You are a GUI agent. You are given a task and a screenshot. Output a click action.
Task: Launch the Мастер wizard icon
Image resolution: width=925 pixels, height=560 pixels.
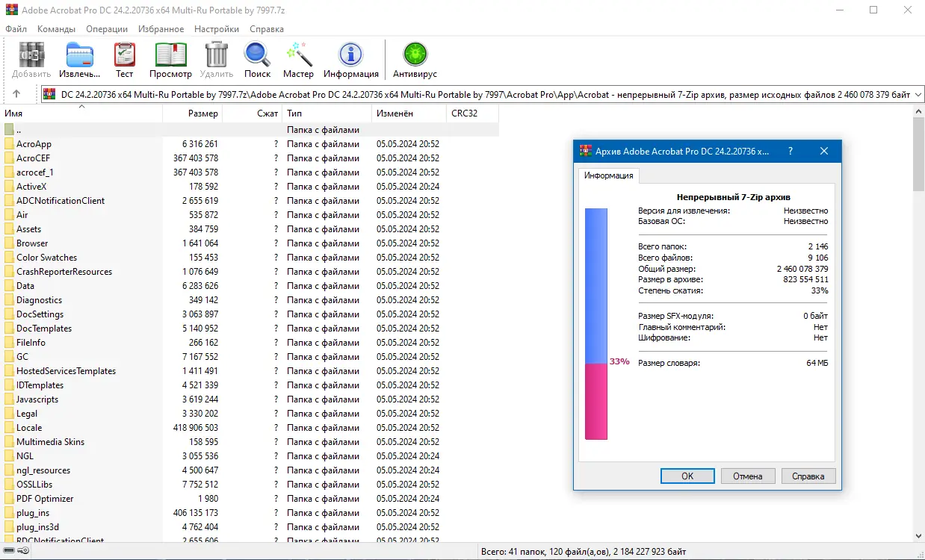click(298, 55)
